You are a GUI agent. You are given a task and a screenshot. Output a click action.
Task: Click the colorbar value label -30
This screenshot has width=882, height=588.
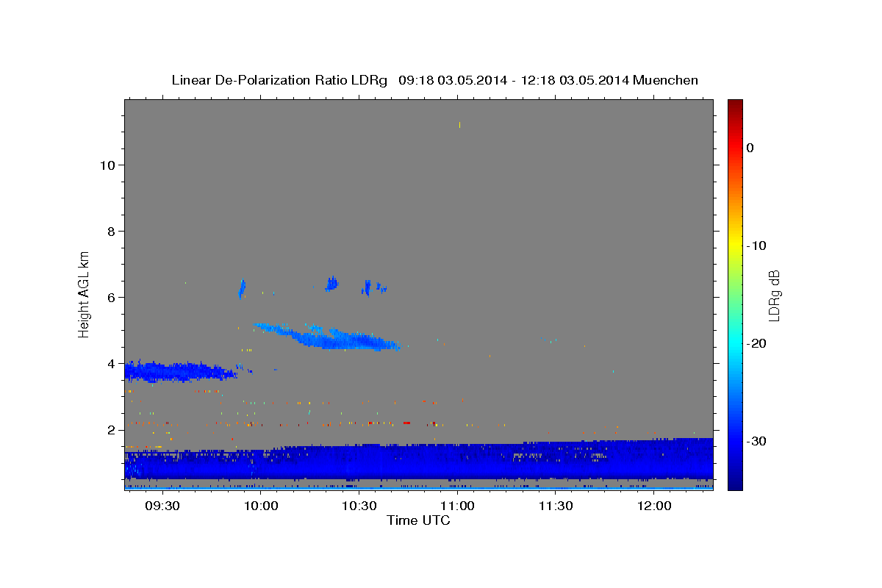[757, 441]
